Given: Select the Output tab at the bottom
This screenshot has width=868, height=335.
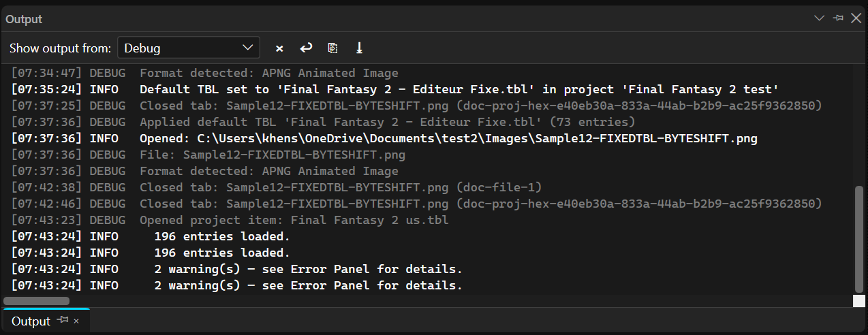Looking at the screenshot, I should (x=31, y=321).
